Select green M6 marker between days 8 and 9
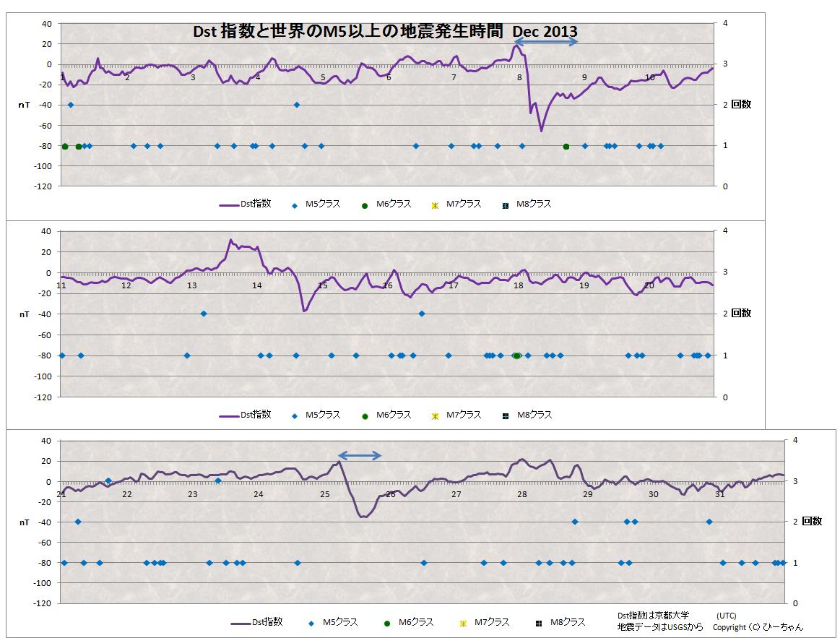 pos(566,147)
